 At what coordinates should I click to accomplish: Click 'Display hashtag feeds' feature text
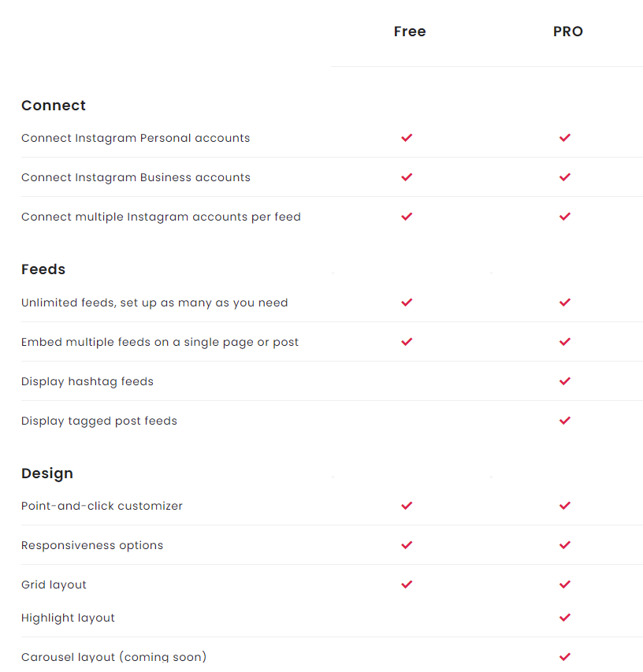point(87,381)
